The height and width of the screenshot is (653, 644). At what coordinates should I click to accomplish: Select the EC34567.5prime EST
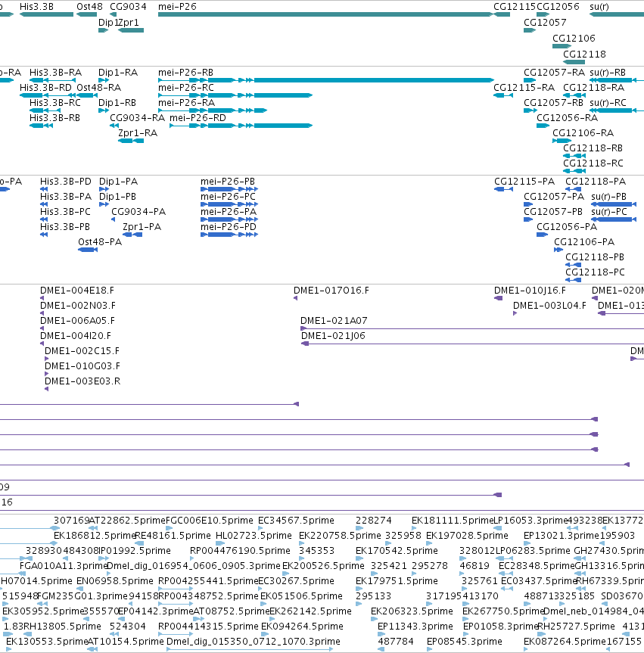click(x=261, y=528)
